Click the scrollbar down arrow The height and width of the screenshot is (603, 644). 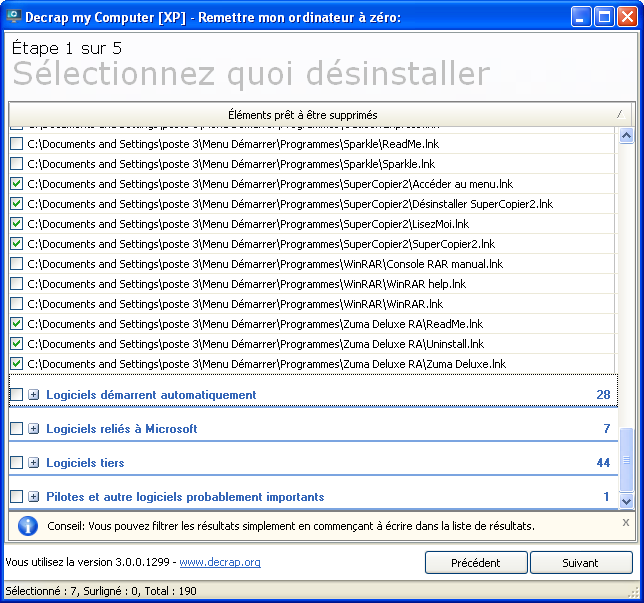(626, 501)
